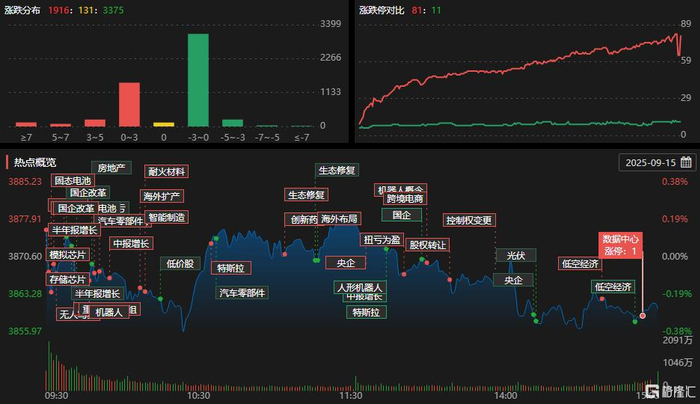This screenshot has height=404, width=700.
Task: Click the 房地产 sector tag
Action: point(111,168)
